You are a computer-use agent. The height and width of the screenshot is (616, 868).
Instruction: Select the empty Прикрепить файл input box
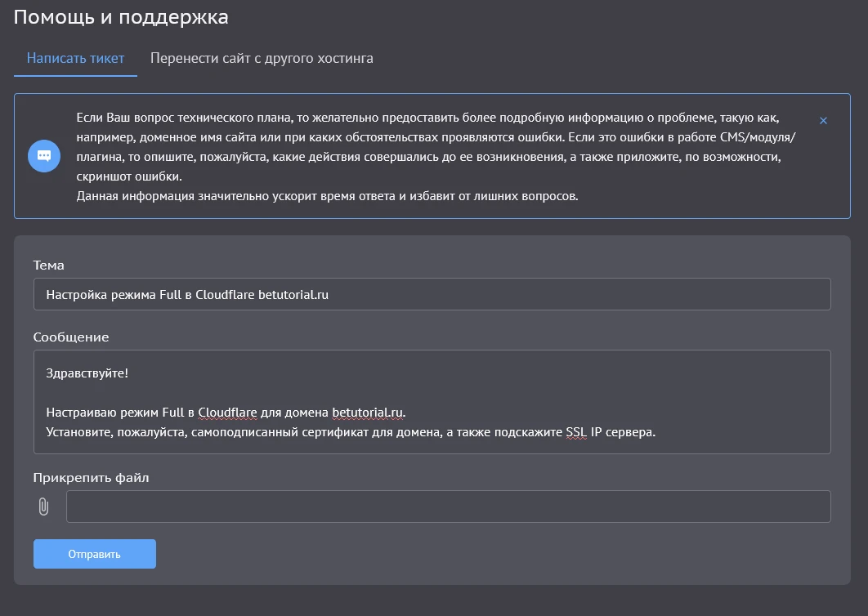point(448,507)
